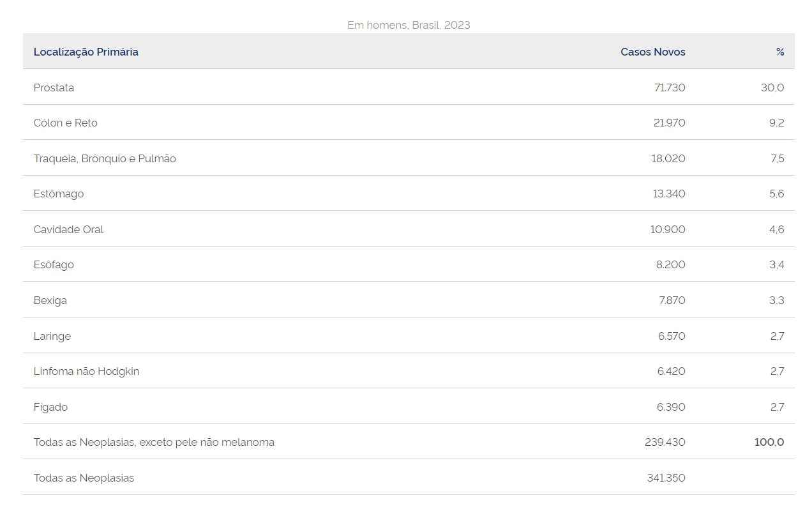The image size is (812, 518).
Task: Select the Cavidade Oral row label
Action: (x=68, y=229)
